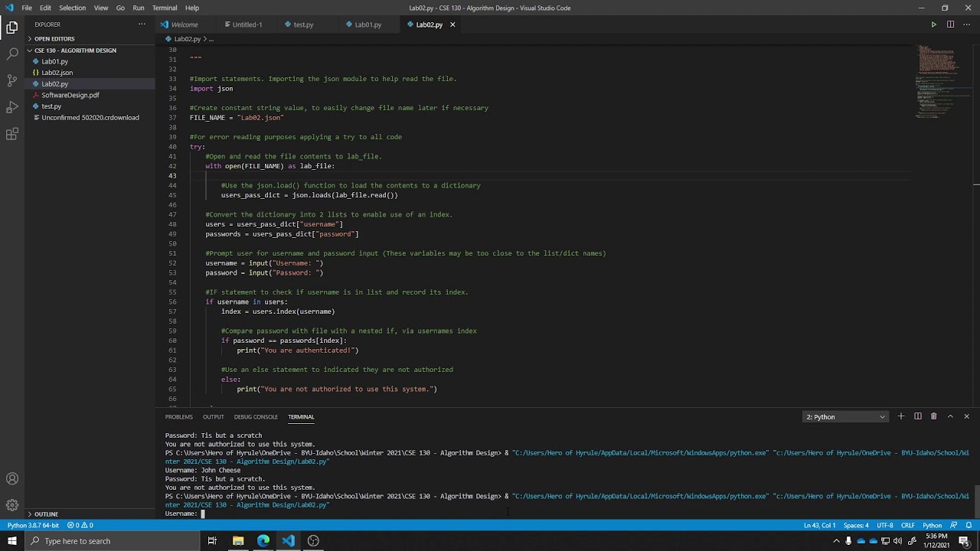The width and height of the screenshot is (980, 551).
Task: Kill the terminal with trash icon
Action: pos(933,416)
